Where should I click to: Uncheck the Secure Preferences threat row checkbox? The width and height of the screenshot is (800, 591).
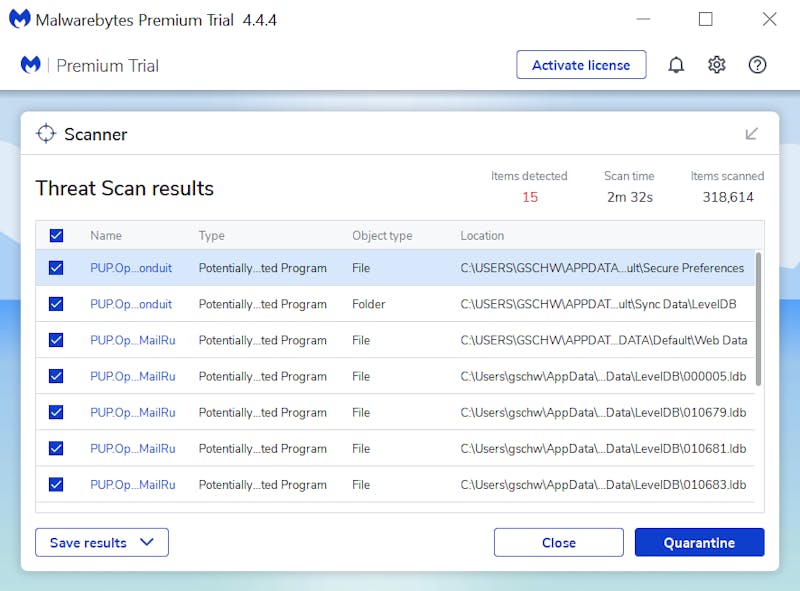coord(56,268)
